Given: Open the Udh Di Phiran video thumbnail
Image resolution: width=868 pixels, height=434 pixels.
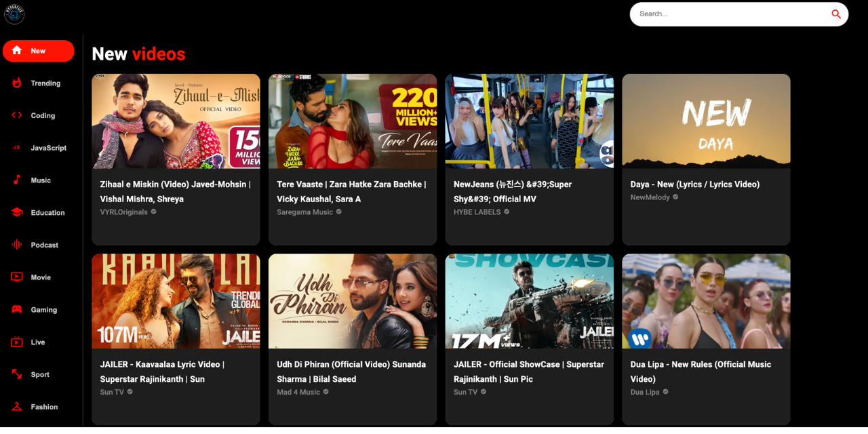Looking at the screenshot, I should click(x=353, y=301).
